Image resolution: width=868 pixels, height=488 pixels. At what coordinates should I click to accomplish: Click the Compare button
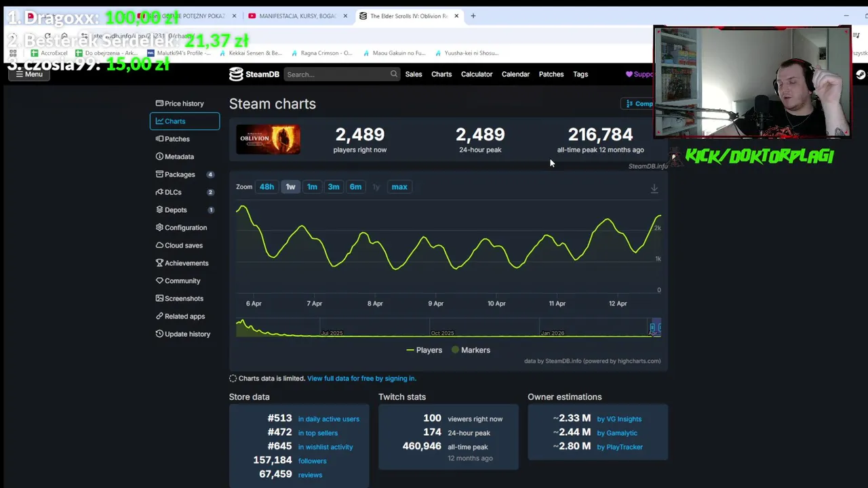click(638, 104)
